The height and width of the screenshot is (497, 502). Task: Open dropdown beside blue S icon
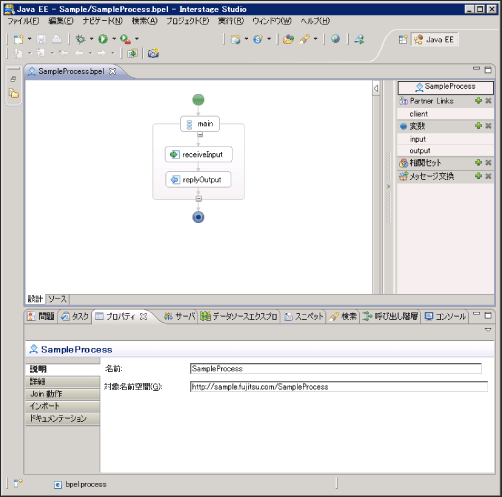point(269,39)
